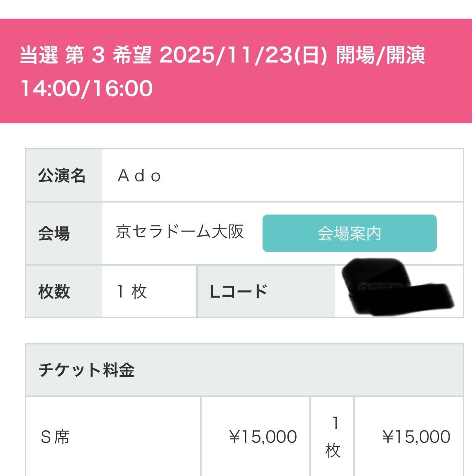
Task: Click the 1 枚 quantity cell in price table
Action: (333, 437)
